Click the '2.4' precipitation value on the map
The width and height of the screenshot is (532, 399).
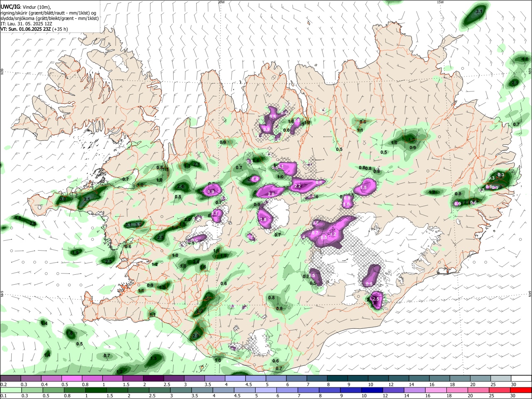click(x=181, y=187)
